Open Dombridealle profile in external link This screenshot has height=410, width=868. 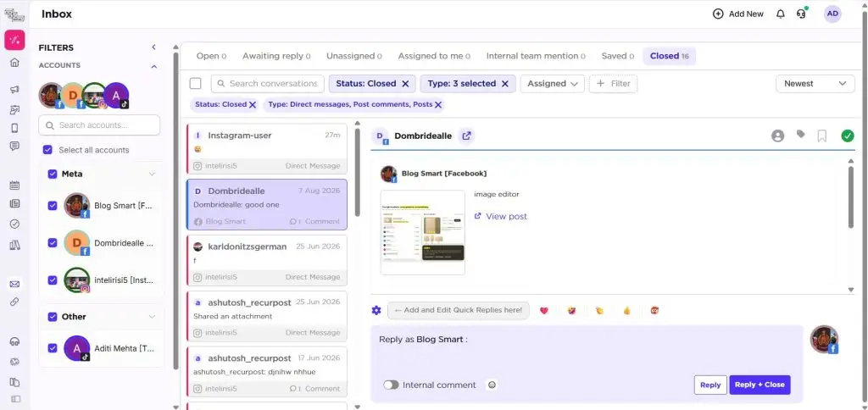[467, 136]
